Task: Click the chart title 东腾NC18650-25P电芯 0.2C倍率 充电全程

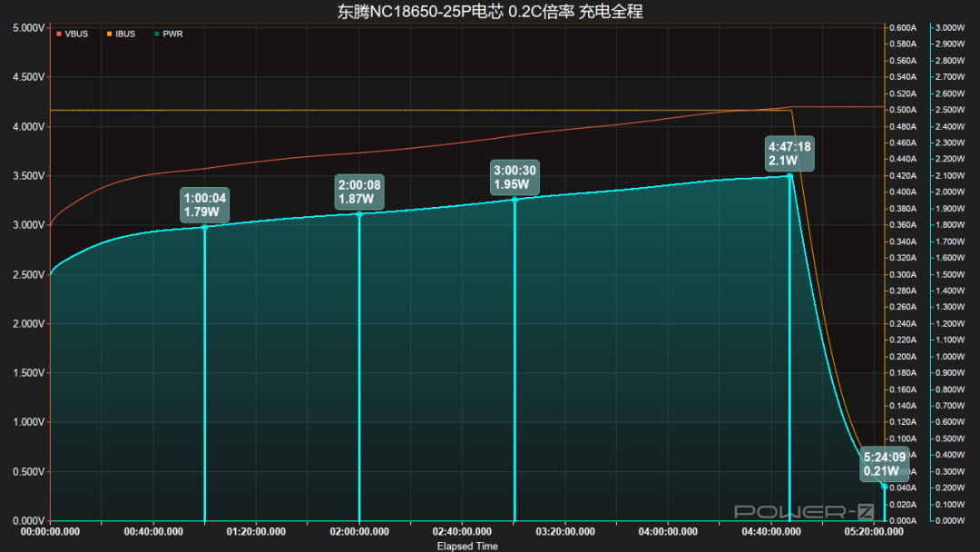Action: pos(490,11)
